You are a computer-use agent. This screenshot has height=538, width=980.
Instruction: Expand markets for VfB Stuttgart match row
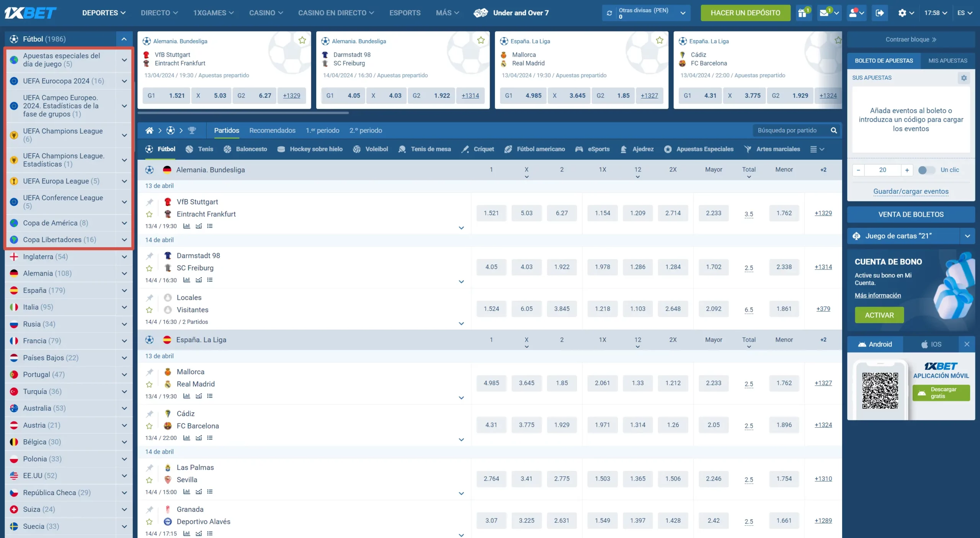point(461,228)
